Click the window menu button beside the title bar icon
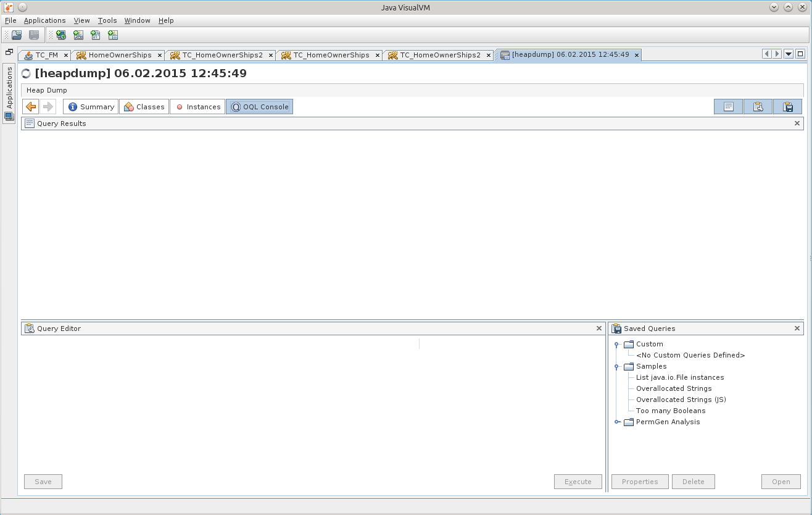The height and width of the screenshot is (515, 812). tap(22, 7)
